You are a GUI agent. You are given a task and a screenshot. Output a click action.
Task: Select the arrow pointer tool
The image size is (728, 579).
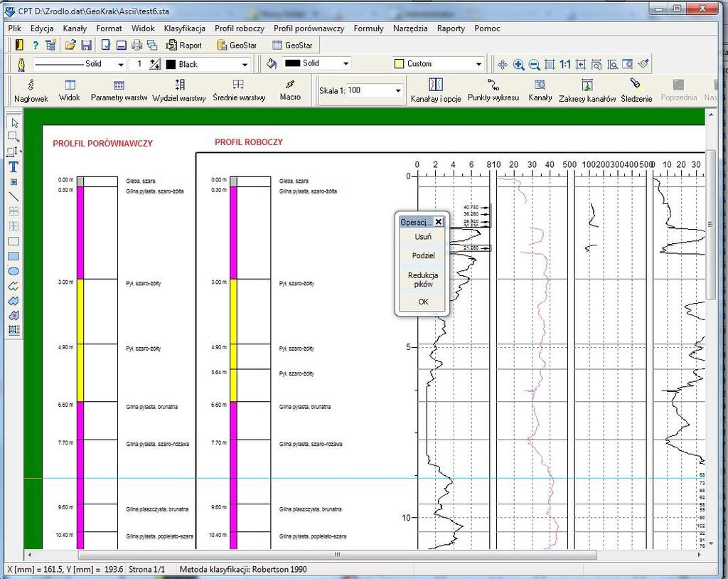click(14, 122)
